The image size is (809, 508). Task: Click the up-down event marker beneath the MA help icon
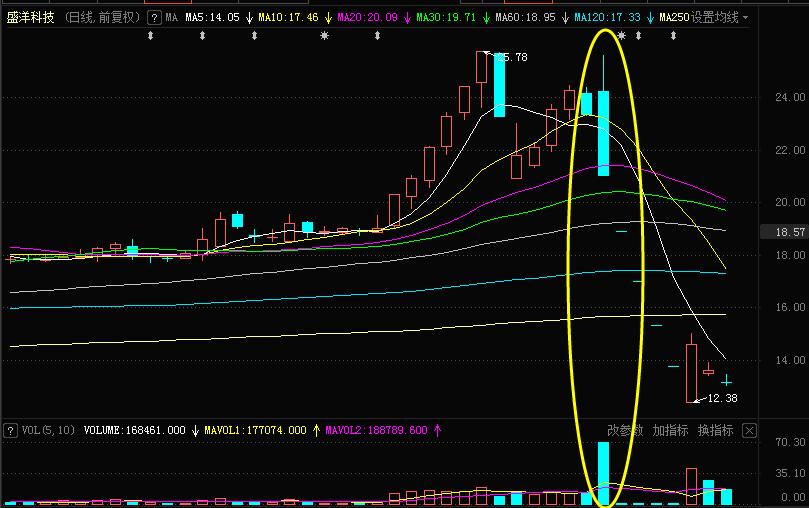point(150,36)
